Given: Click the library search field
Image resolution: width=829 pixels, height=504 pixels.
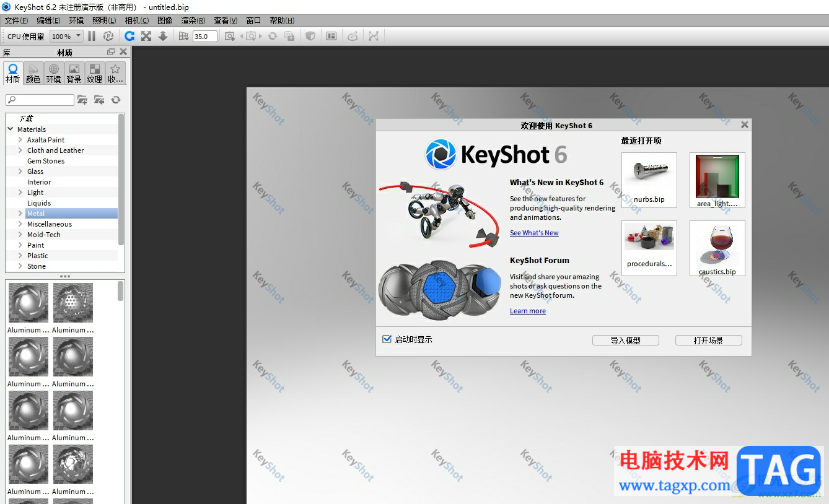Looking at the screenshot, I should click(40, 100).
